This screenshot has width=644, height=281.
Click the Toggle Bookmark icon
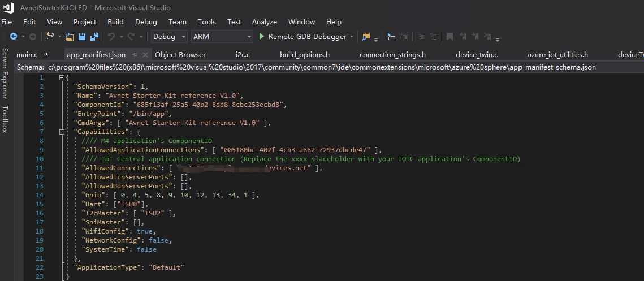pos(450,37)
